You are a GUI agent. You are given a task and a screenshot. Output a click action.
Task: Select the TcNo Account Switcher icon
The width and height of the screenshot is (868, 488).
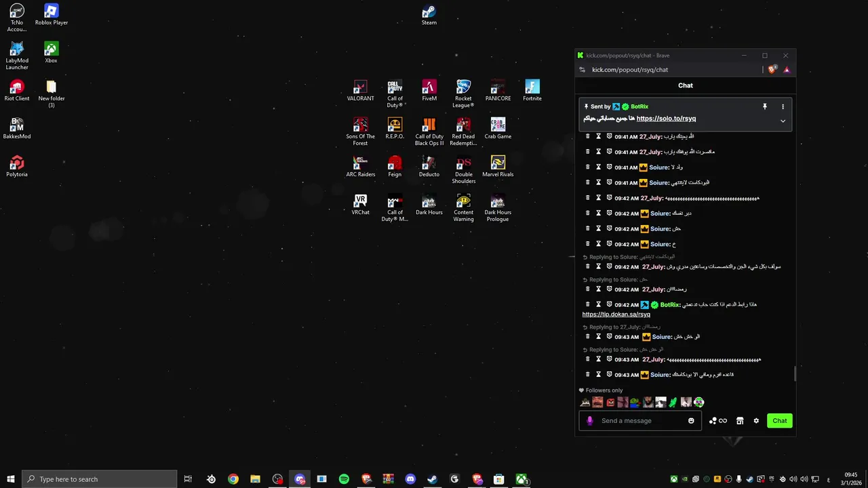(17, 18)
